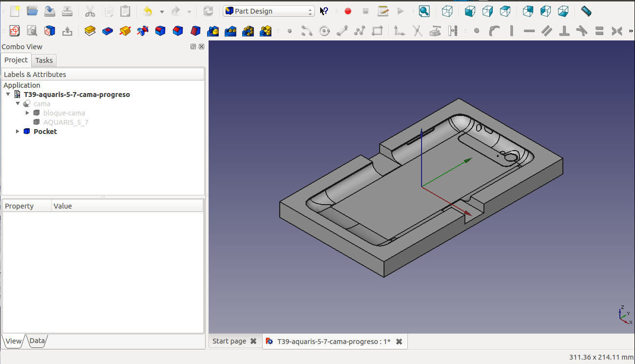This screenshot has width=635, height=364.
Task: Click the Pad tool icon
Action: pyautogui.click(x=90, y=31)
